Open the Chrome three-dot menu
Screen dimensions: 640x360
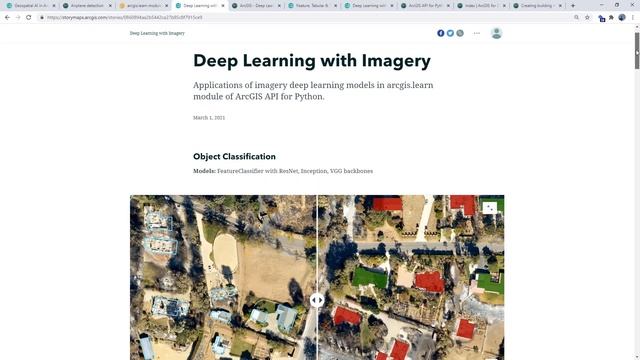coord(633,18)
